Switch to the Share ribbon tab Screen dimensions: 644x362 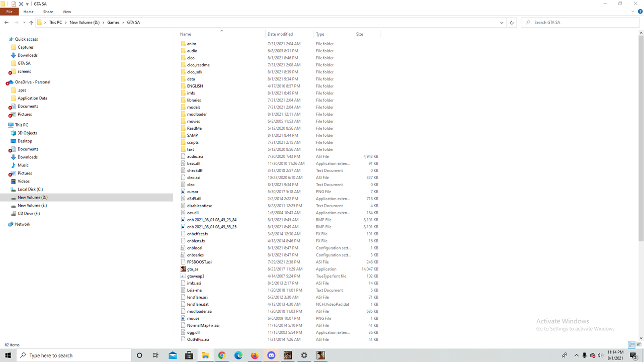[48, 12]
